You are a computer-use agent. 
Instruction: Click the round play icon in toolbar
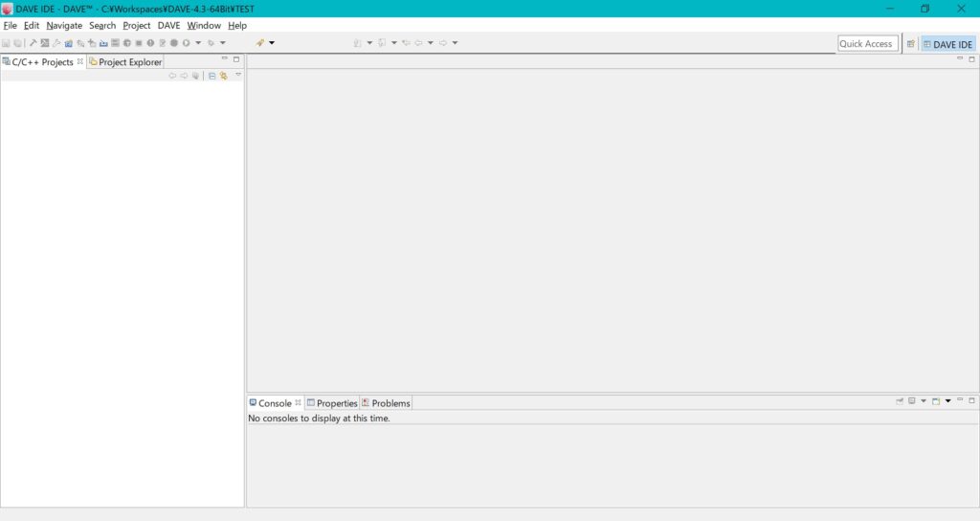pyautogui.click(x=187, y=43)
